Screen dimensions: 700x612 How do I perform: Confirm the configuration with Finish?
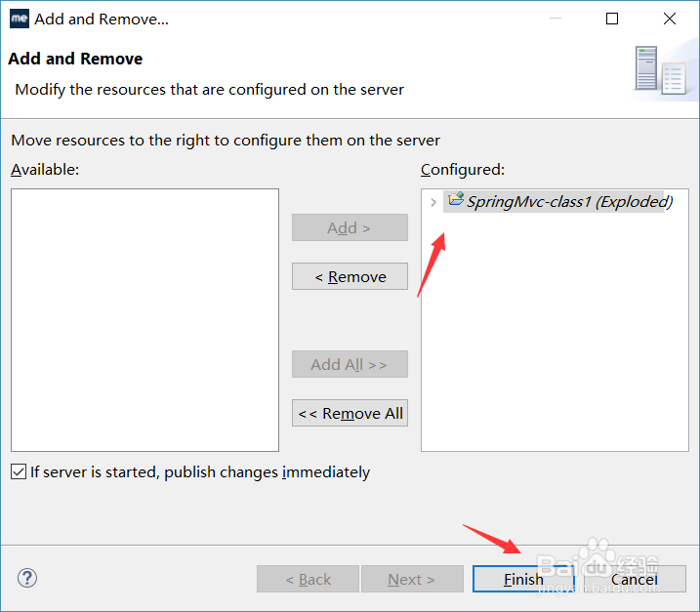pyautogui.click(x=524, y=579)
